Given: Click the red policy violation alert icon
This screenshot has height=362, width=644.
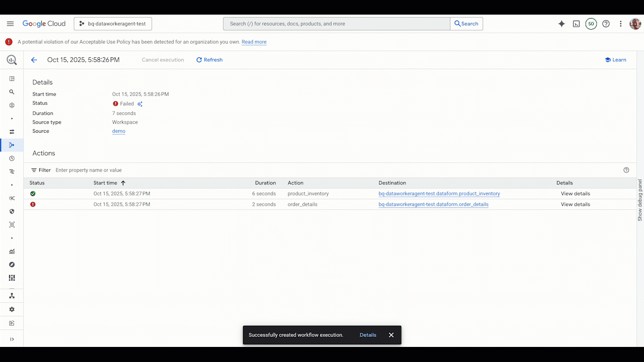Looking at the screenshot, I should (9, 42).
